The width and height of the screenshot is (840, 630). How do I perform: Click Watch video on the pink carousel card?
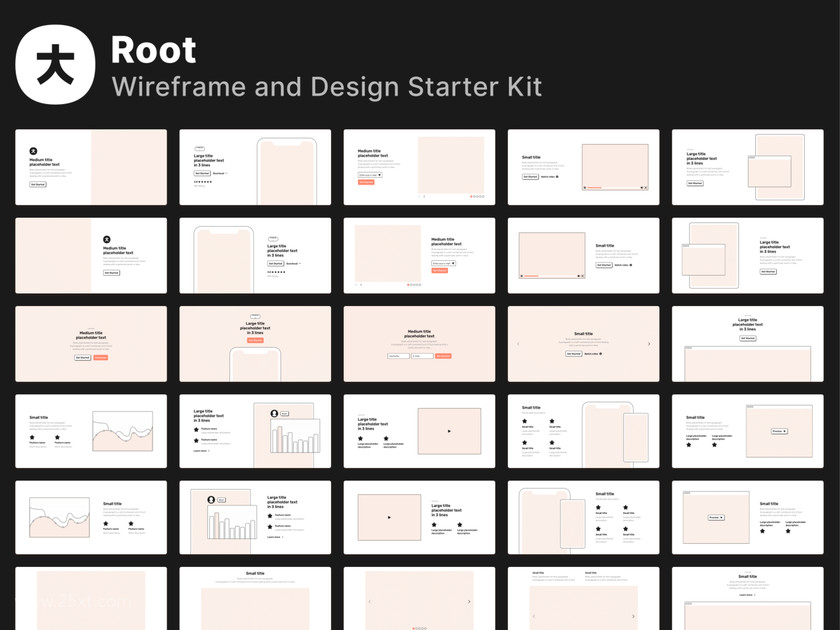(592, 354)
